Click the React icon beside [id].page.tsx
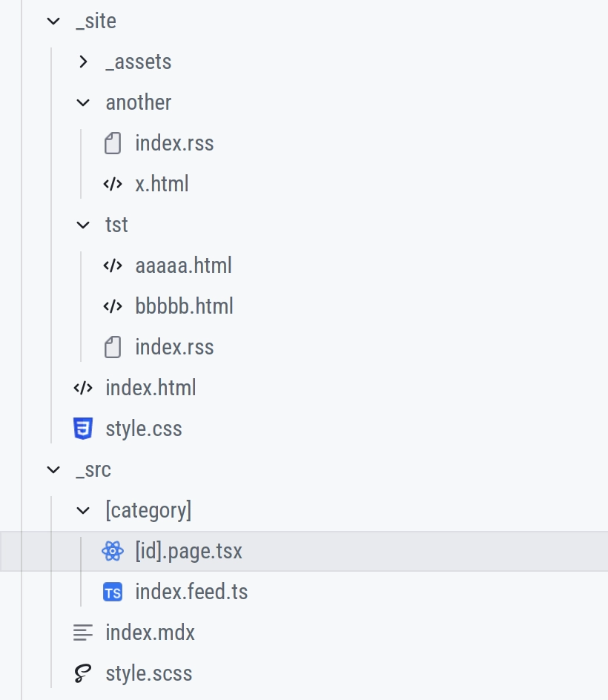Screen dimensions: 608x700 coord(113,551)
